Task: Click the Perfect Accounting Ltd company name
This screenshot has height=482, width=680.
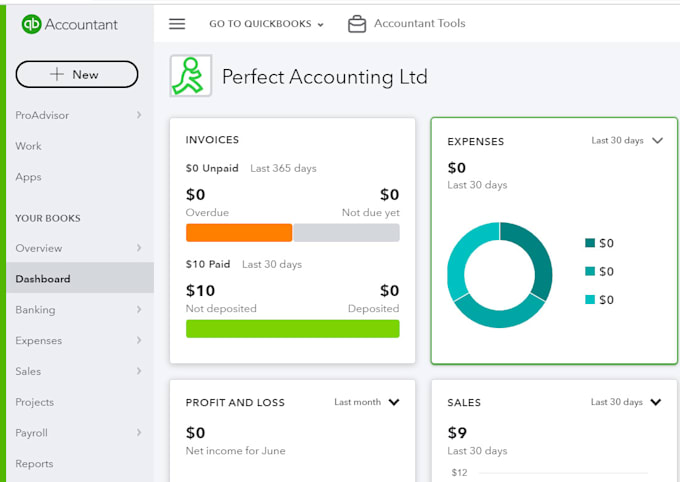Action: click(325, 77)
